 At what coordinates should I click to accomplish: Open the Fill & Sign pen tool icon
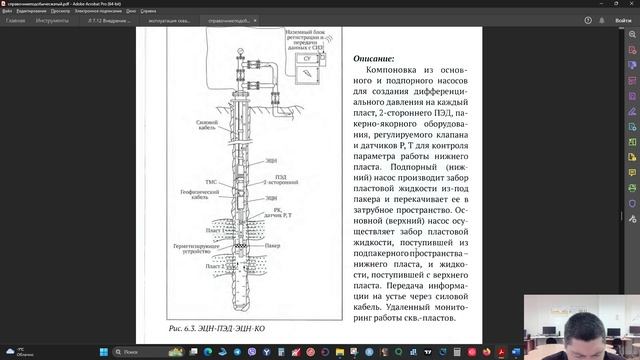pos(632,111)
